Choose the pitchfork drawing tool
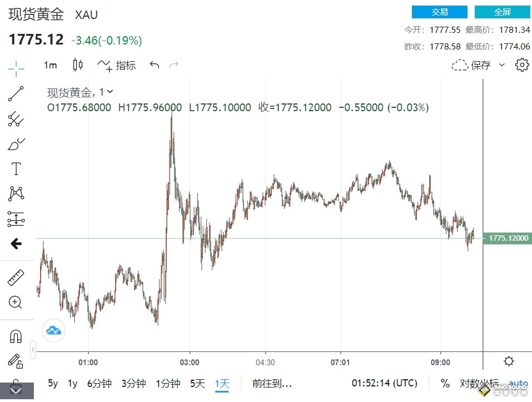Viewport: 532px width, 402px height. [x=16, y=118]
